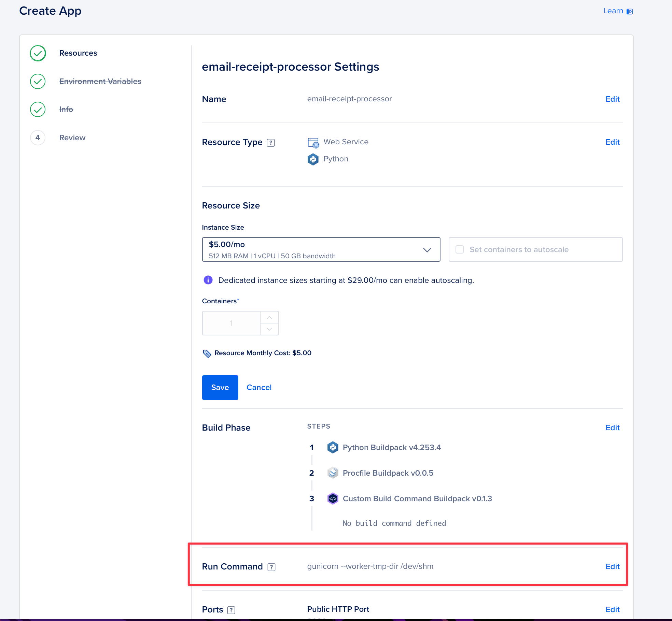Image resolution: width=672 pixels, height=621 pixels.
Task: Click the Environment Variables step checkmark icon
Action: click(38, 82)
